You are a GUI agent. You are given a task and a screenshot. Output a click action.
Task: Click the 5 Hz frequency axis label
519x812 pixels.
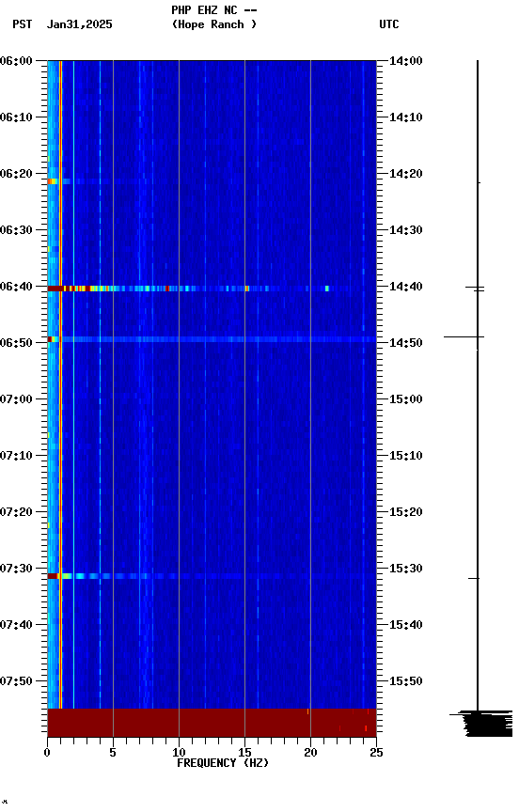tap(113, 753)
